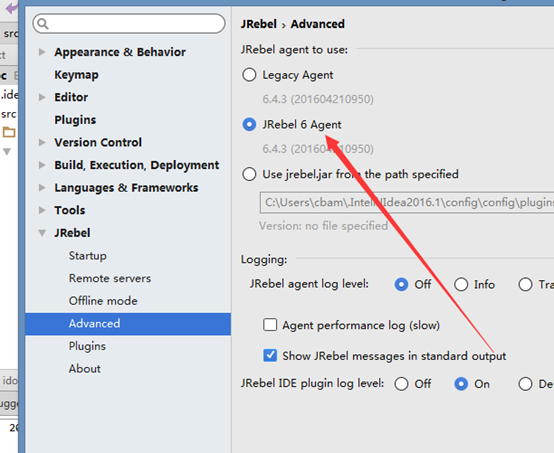554x453 pixels.
Task: Click the purple back arrow icon
Action: pos(12,7)
